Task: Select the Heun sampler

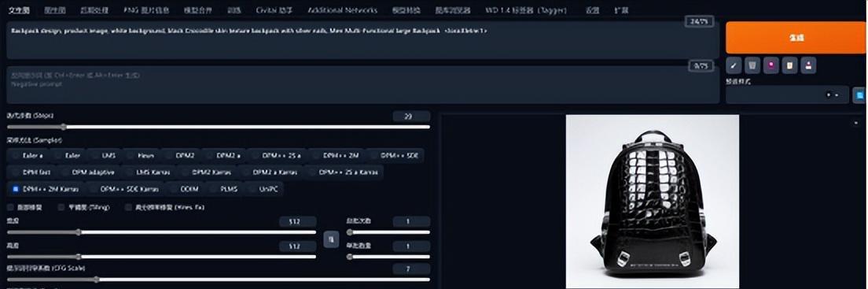Action: (x=141, y=156)
